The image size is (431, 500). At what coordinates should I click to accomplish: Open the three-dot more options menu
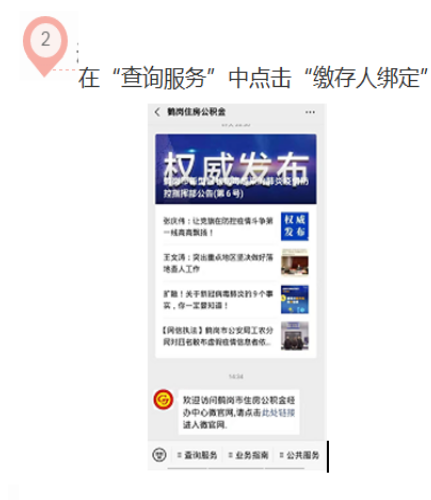pyautogui.click(x=310, y=112)
